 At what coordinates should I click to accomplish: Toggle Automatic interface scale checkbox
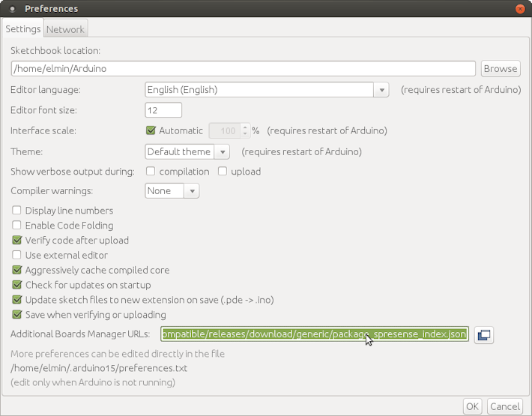click(x=151, y=130)
